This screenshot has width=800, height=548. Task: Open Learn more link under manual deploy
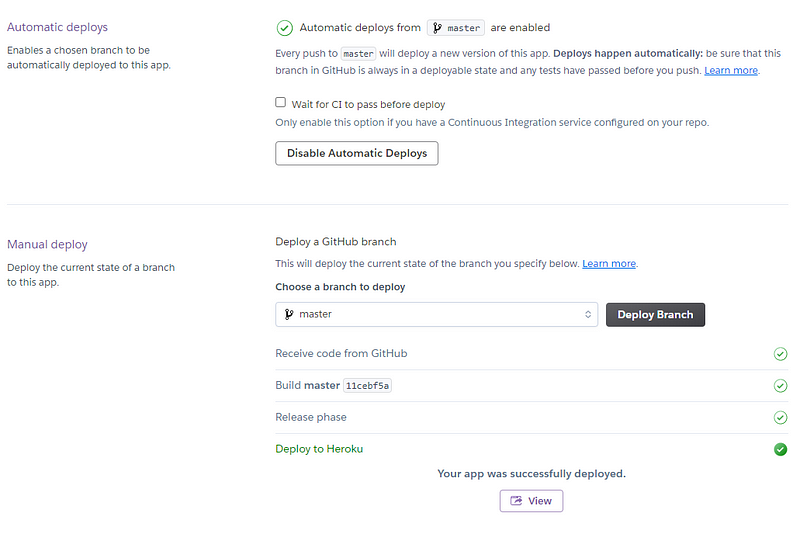[x=609, y=264]
